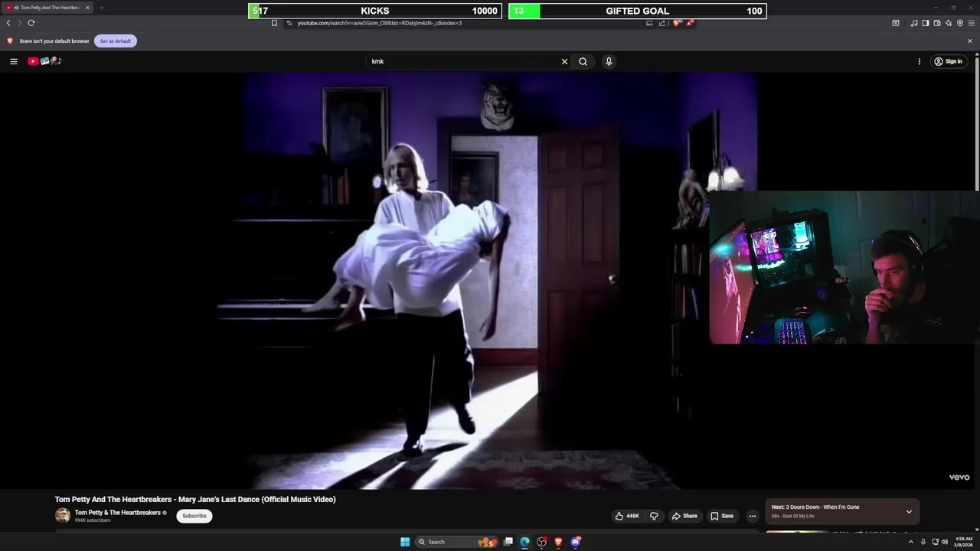The height and width of the screenshot is (551, 980).
Task: Subscribe to Tom Petty & The Heartbreakers
Action: (x=194, y=516)
